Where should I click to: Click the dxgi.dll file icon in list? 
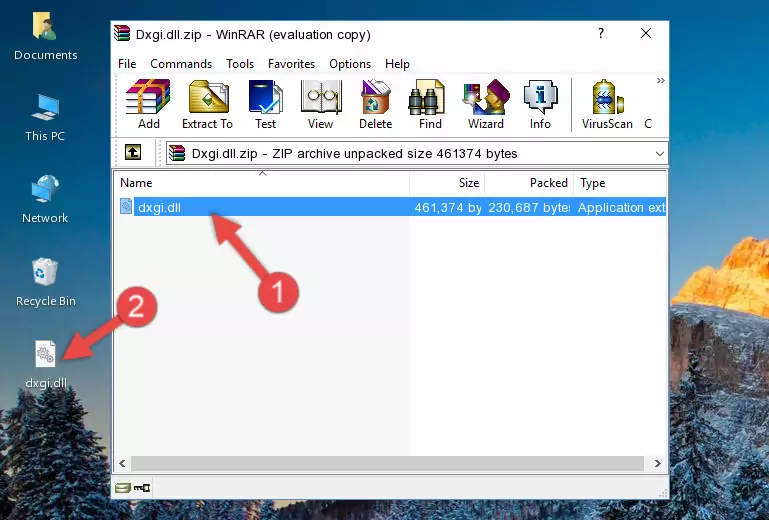coord(126,207)
